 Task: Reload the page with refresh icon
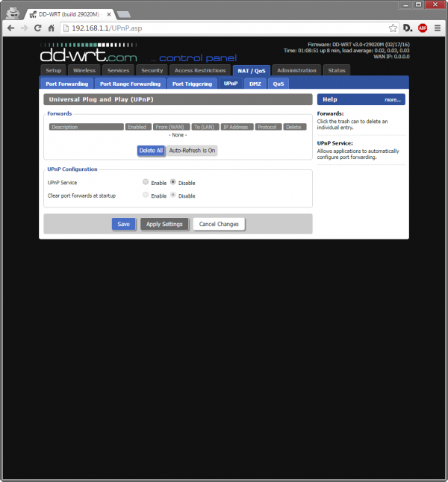[37, 28]
